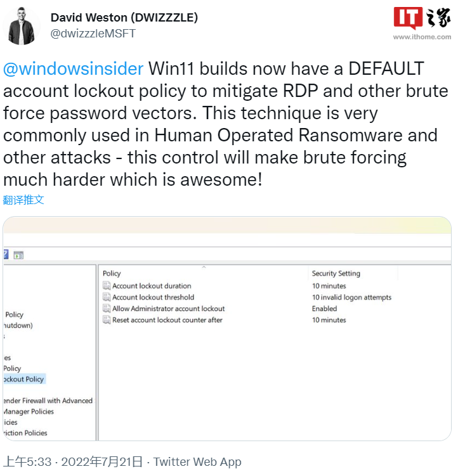Click the Reset account lockout counter icon
Viewport: 458px width, 476px height.
point(107,320)
